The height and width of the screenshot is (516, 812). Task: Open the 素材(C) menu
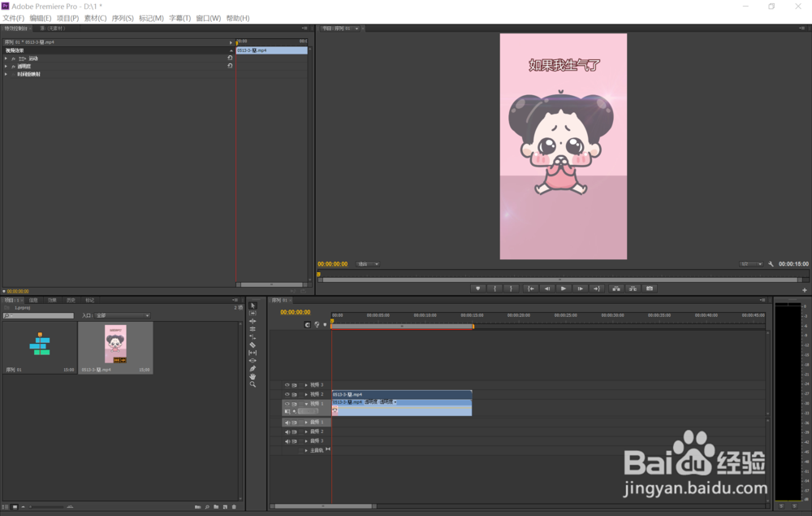tap(95, 18)
